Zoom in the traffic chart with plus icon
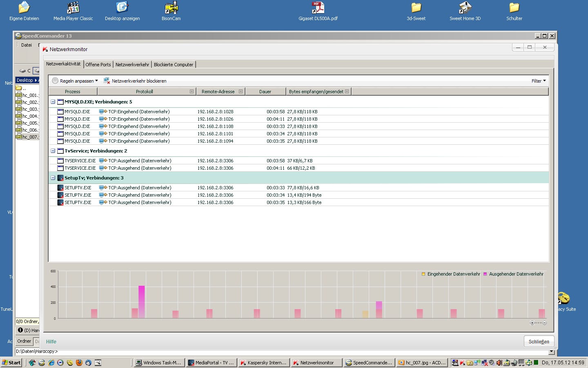 coord(532,323)
